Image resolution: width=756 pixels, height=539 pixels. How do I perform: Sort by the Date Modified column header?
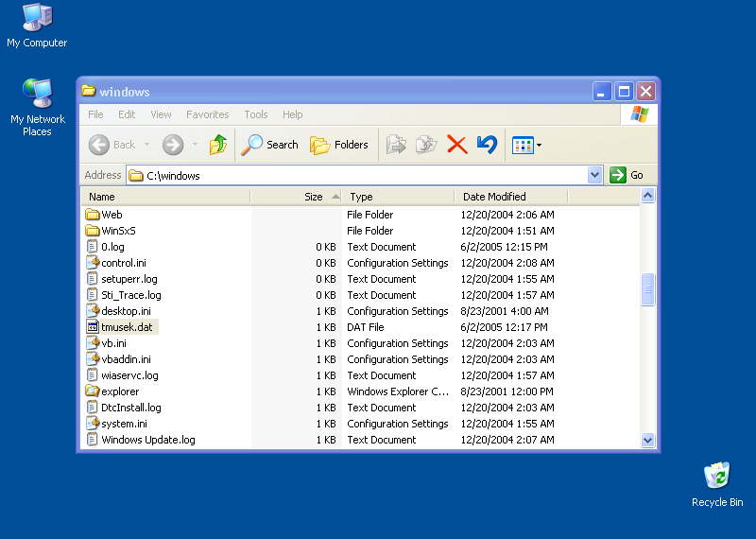tap(511, 197)
